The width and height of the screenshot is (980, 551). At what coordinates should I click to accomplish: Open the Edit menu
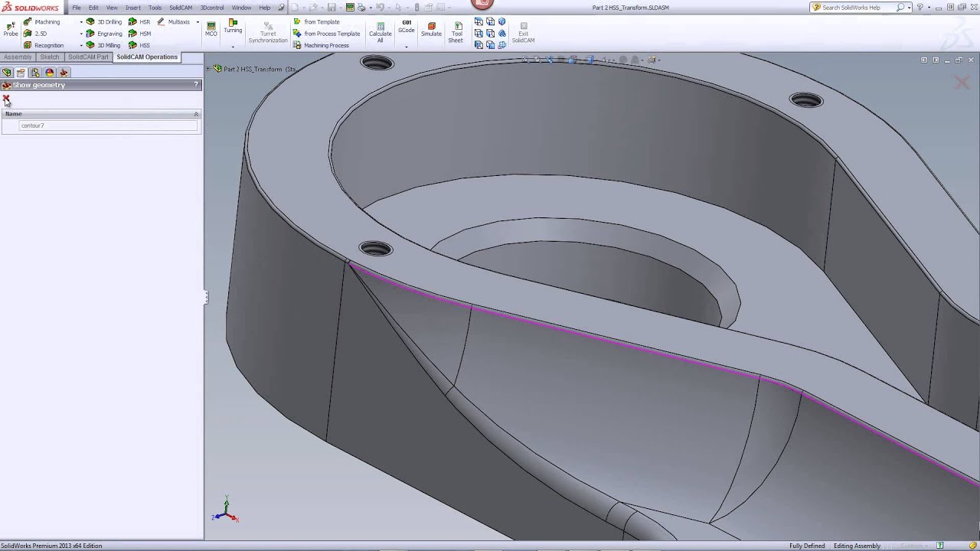pyautogui.click(x=93, y=8)
